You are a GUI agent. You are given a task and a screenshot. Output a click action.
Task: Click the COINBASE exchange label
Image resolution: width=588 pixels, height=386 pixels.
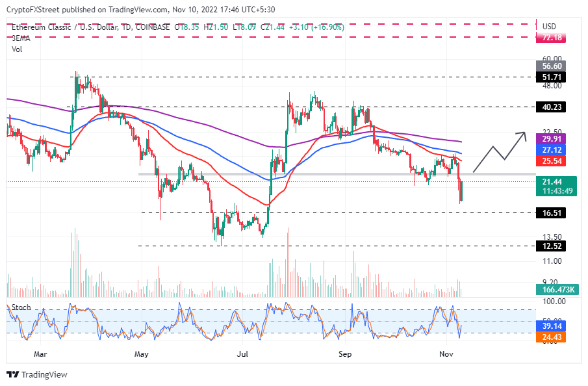(152, 27)
